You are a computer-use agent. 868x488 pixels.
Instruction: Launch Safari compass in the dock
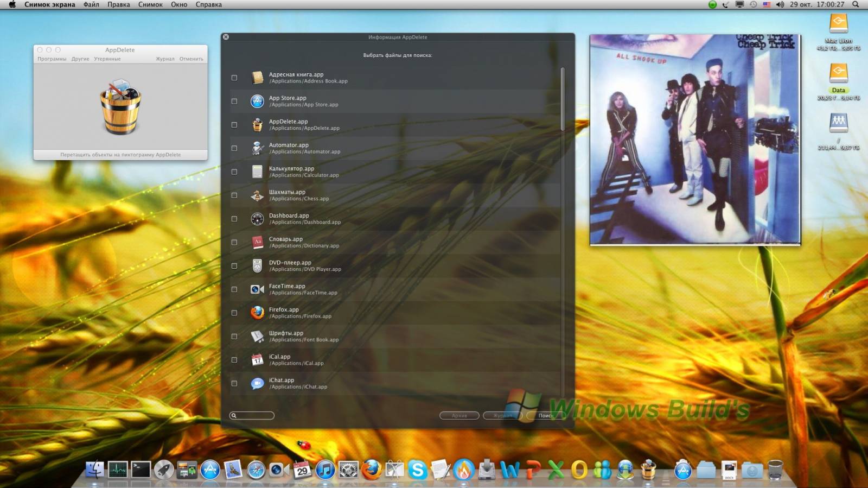click(x=256, y=469)
